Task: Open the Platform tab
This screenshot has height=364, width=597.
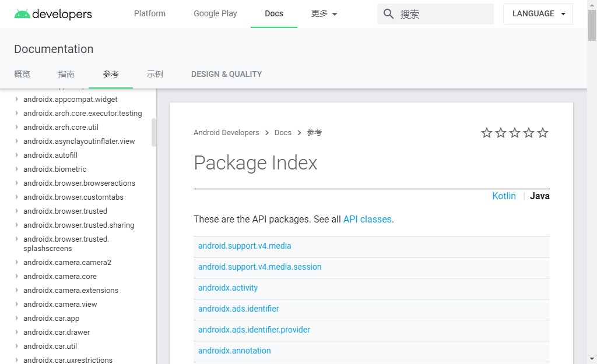Action: click(150, 14)
